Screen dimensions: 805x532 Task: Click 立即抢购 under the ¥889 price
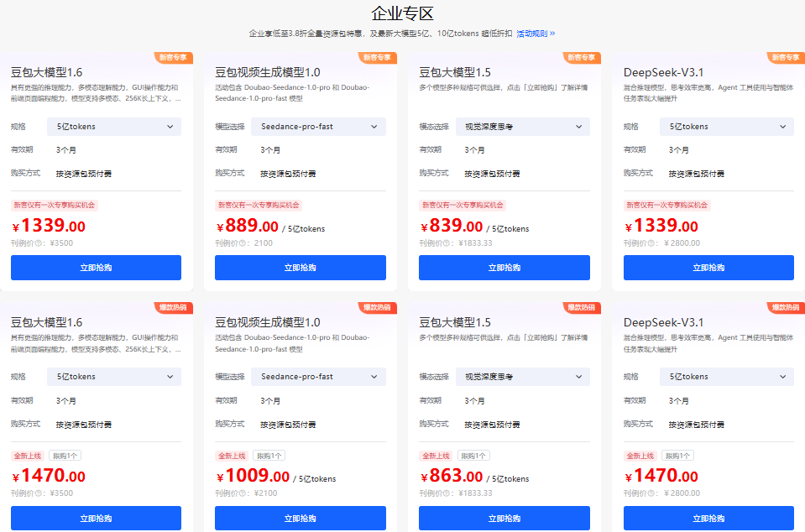301,268
